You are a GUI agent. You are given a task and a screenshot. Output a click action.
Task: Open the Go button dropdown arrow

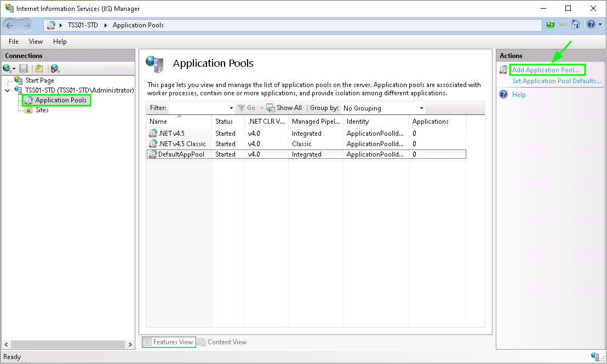pos(262,108)
